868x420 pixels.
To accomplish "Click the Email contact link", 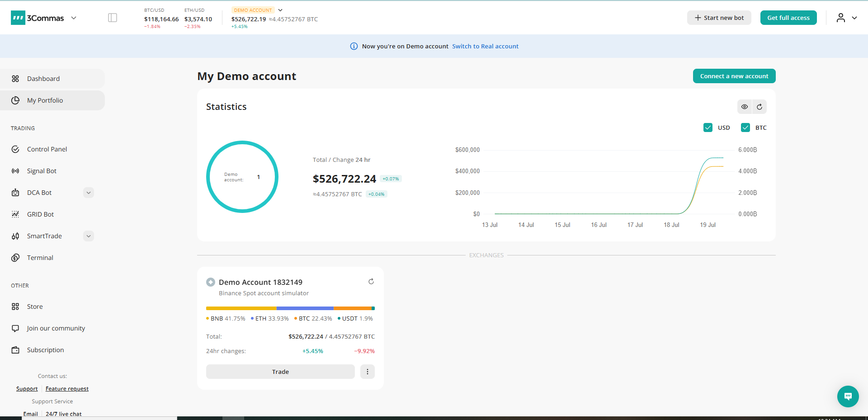I will (x=31, y=414).
